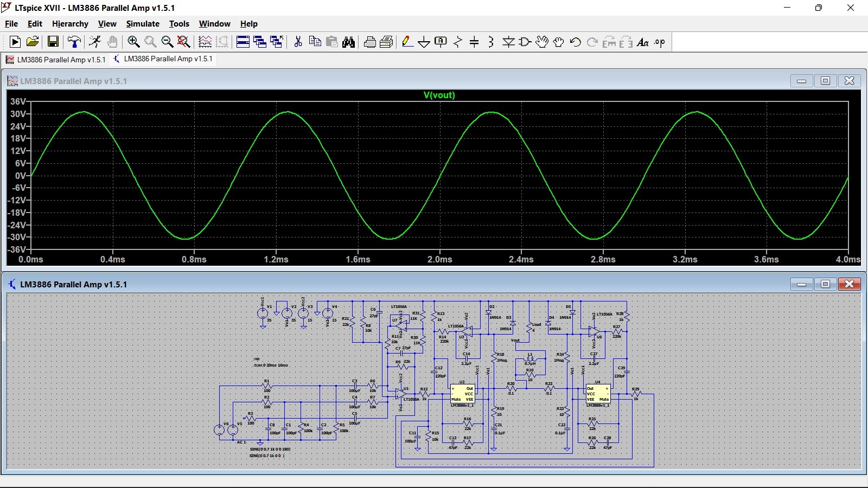Click the 2.0ms time axis label
Screen dimensions: 868x488
(x=439, y=259)
